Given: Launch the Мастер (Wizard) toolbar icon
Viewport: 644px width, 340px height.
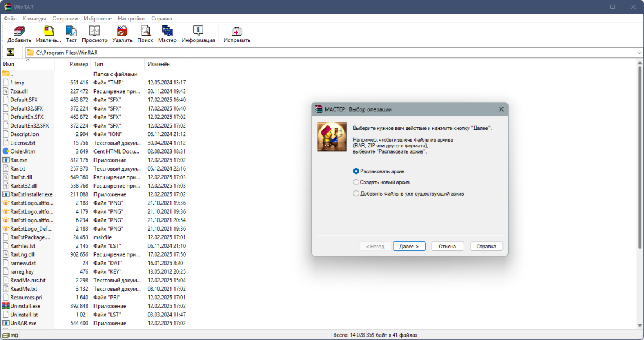Looking at the screenshot, I should point(167,31).
